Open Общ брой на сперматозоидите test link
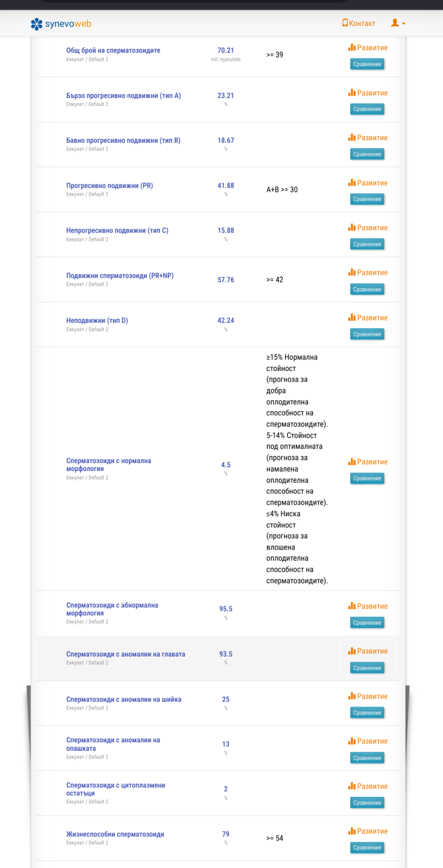This screenshot has width=443, height=868. (x=113, y=51)
